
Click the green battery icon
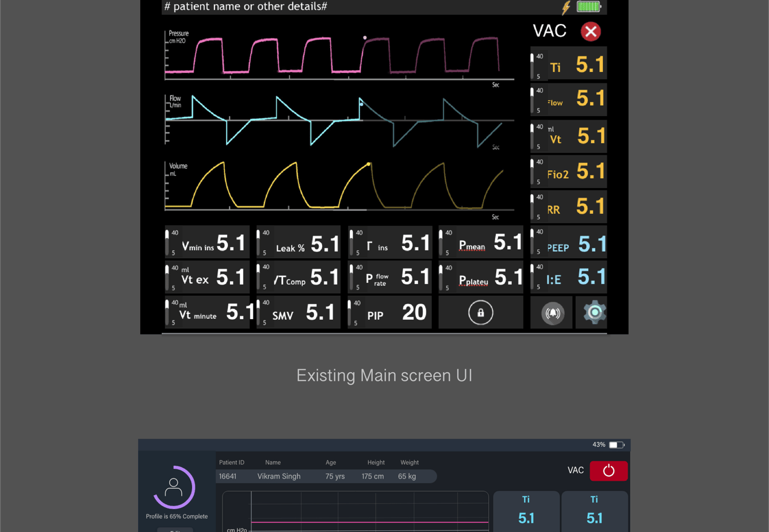point(588,7)
